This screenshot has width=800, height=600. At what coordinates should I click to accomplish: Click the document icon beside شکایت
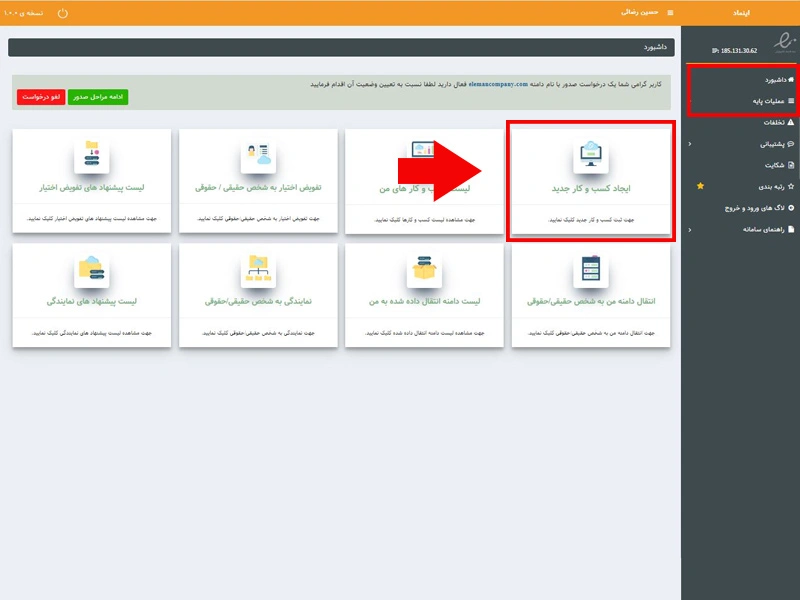point(791,165)
